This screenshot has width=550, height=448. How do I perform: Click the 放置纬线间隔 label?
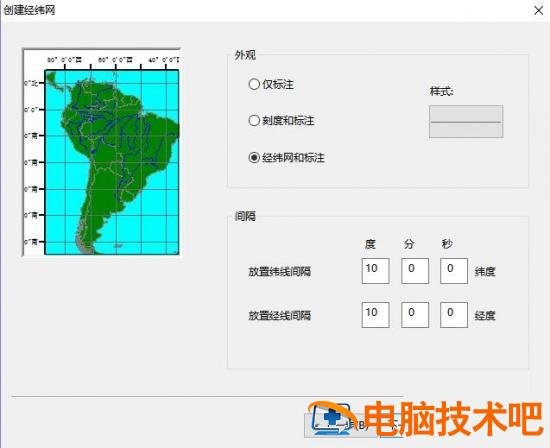tap(280, 272)
